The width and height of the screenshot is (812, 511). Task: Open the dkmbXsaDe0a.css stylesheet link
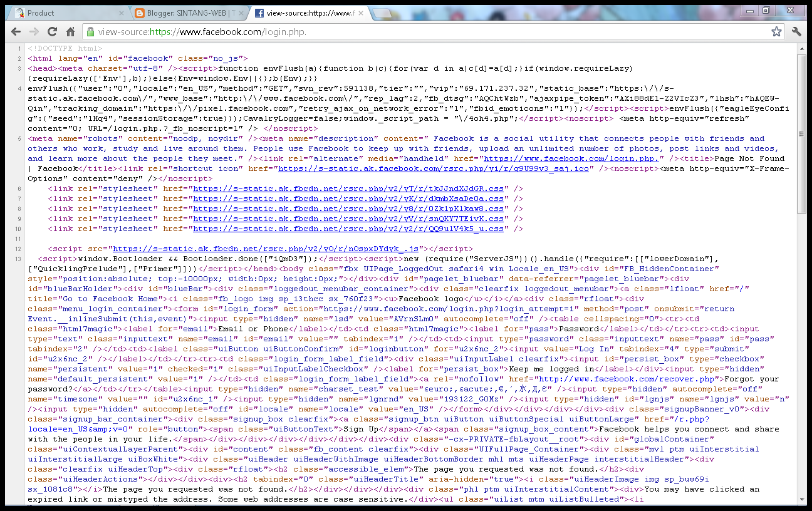pyautogui.click(x=348, y=199)
